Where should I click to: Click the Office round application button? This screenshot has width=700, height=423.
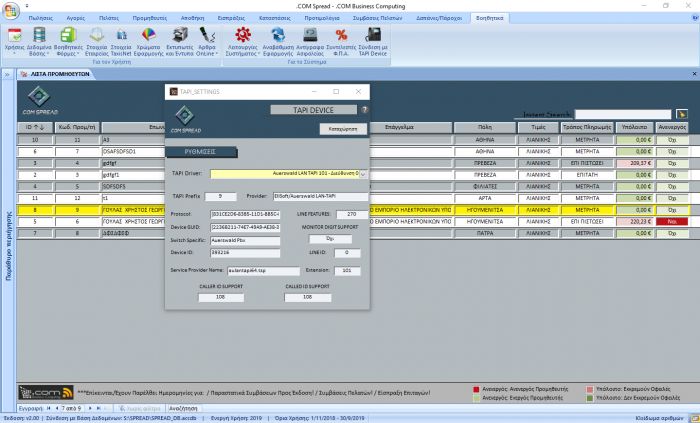11,10
